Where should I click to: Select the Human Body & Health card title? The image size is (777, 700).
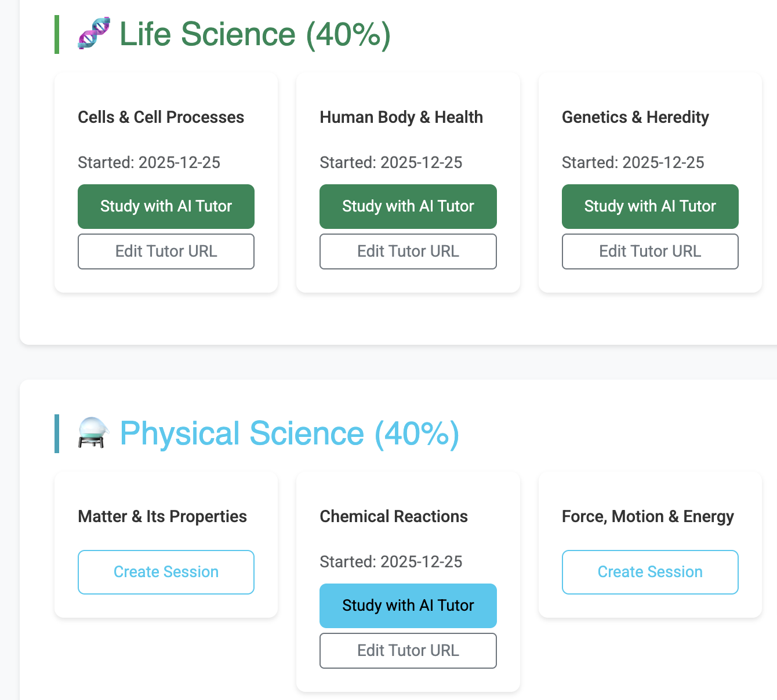click(401, 117)
